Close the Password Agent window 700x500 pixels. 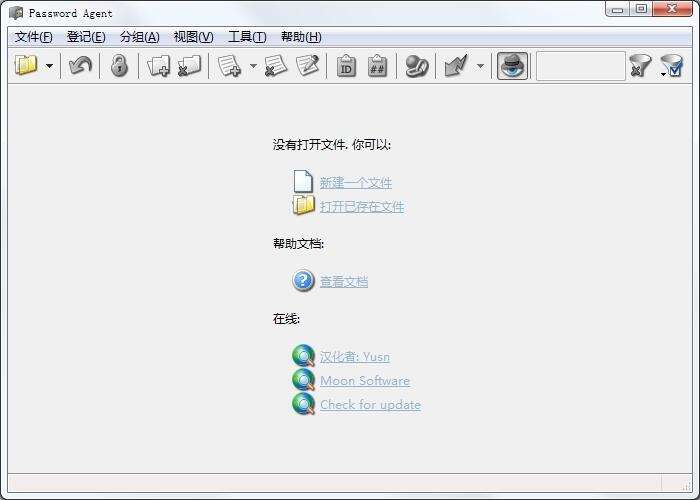click(x=672, y=9)
